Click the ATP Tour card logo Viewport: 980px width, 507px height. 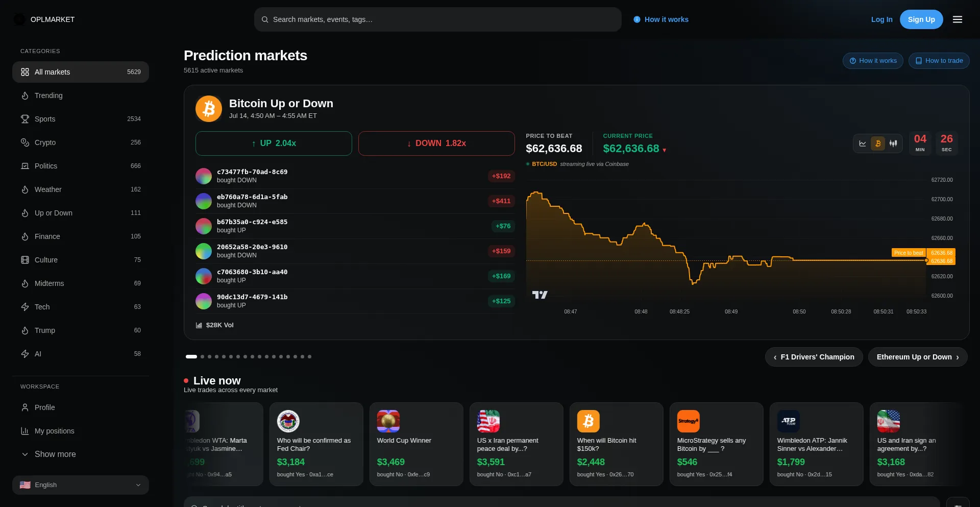(x=789, y=421)
